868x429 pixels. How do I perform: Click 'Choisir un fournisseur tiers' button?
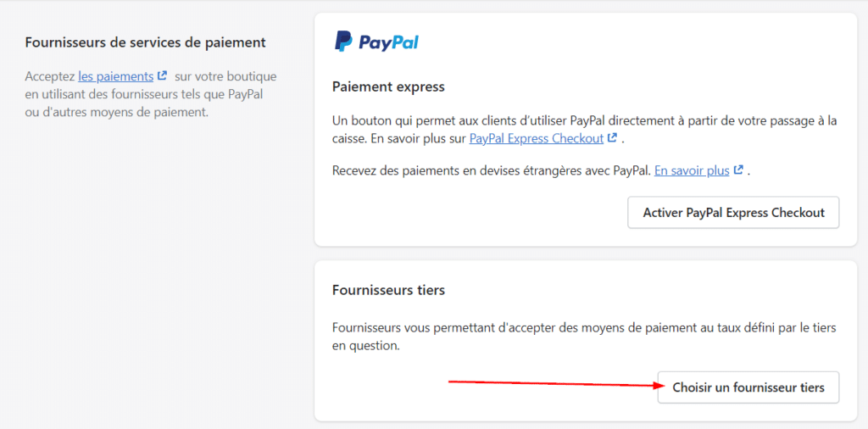748,387
